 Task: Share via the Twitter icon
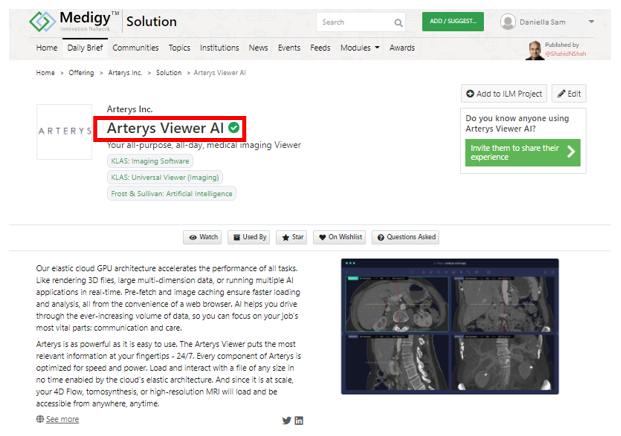tap(287, 421)
